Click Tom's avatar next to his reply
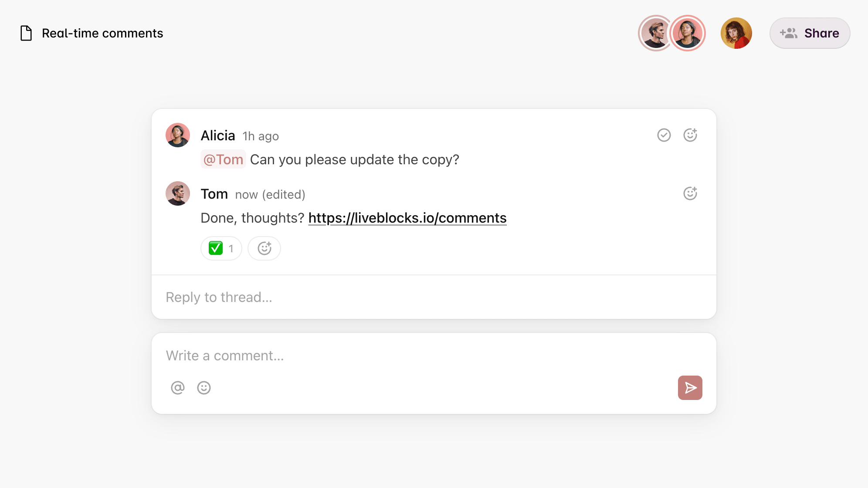This screenshot has width=868, height=488. [x=177, y=193]
